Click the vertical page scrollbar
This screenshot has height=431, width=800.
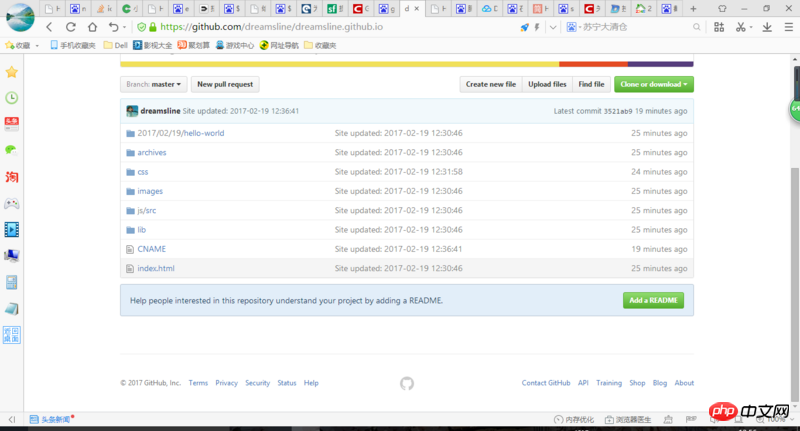point(795,283)
